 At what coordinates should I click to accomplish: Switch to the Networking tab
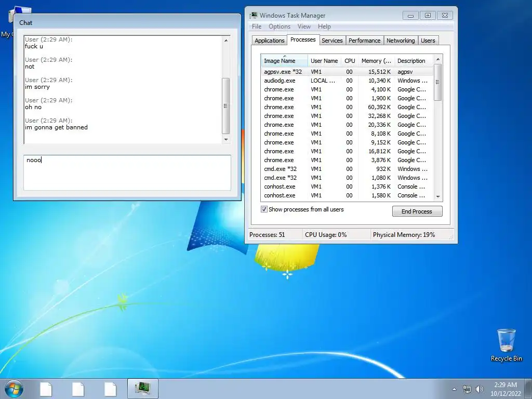point(401,41)
